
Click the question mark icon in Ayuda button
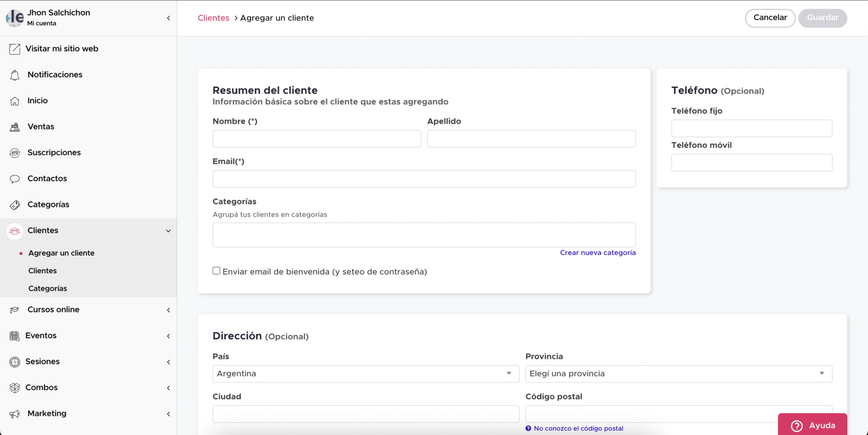(796, 426)
